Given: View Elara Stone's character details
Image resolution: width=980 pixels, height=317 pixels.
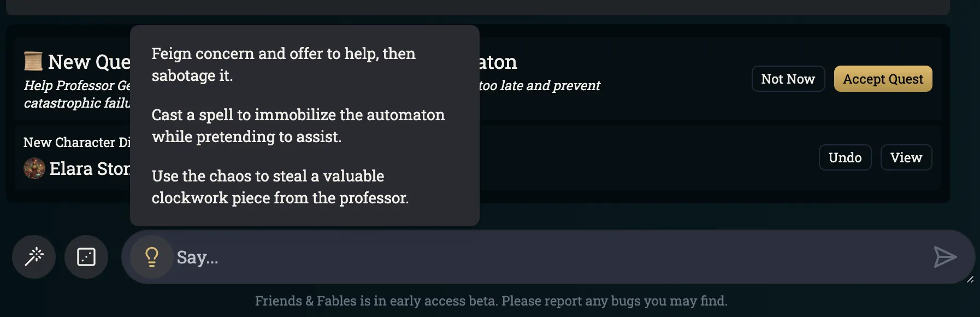Looking at the screenshot, I should (x=906, y=157).
